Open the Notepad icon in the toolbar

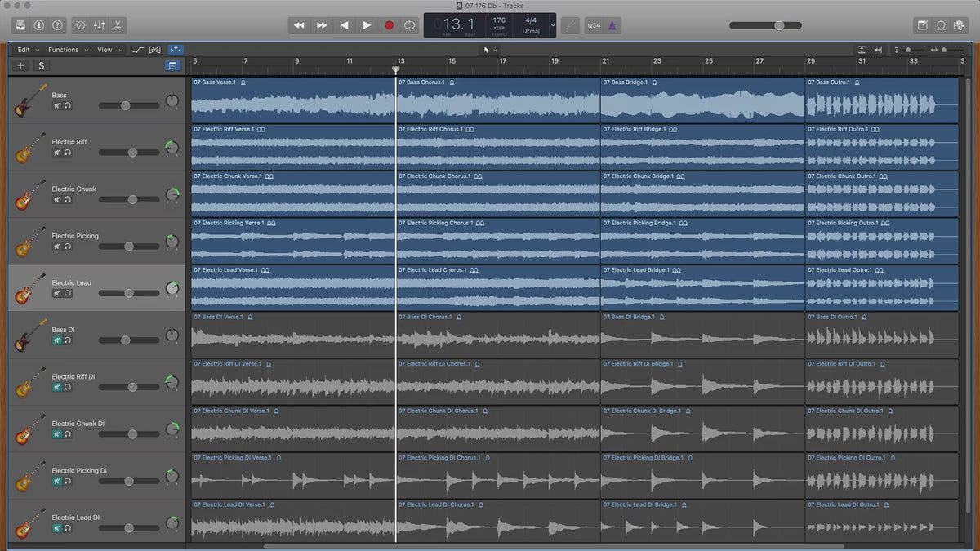[923, 25]
